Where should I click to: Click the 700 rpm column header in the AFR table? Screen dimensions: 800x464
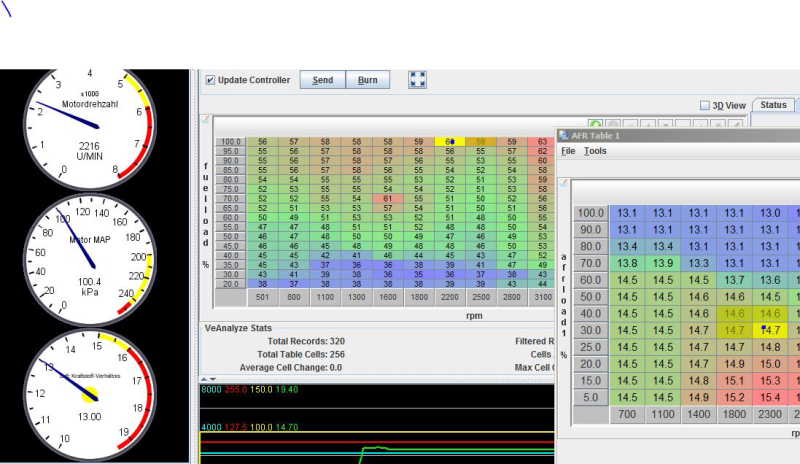627,413
